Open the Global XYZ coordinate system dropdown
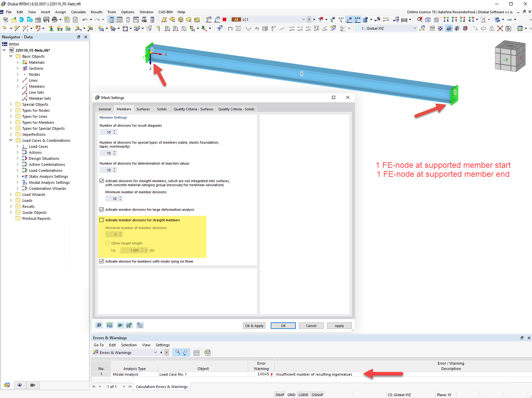This screenshot has width=532, height=398. click(x=415, y=29)
